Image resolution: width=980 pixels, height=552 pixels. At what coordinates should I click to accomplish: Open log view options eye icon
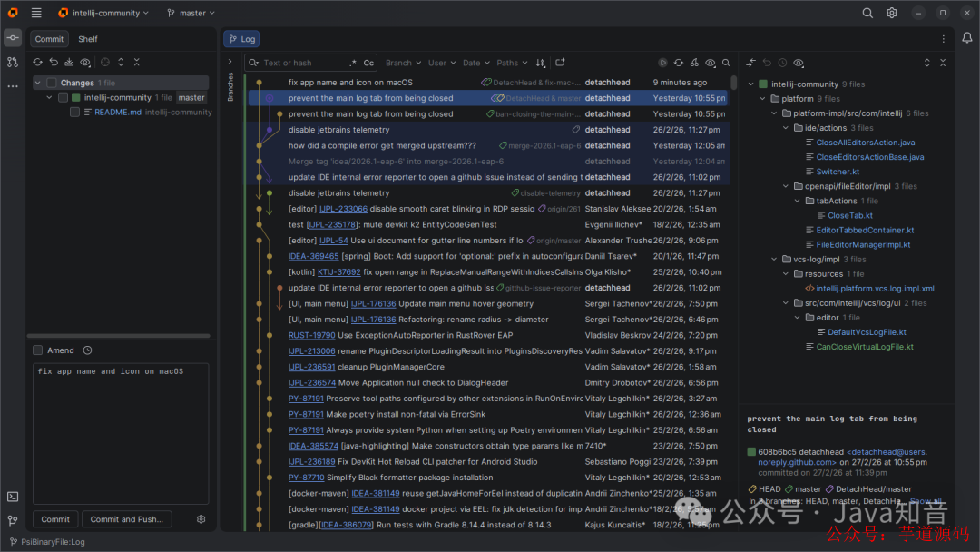[x=710, y=63]
